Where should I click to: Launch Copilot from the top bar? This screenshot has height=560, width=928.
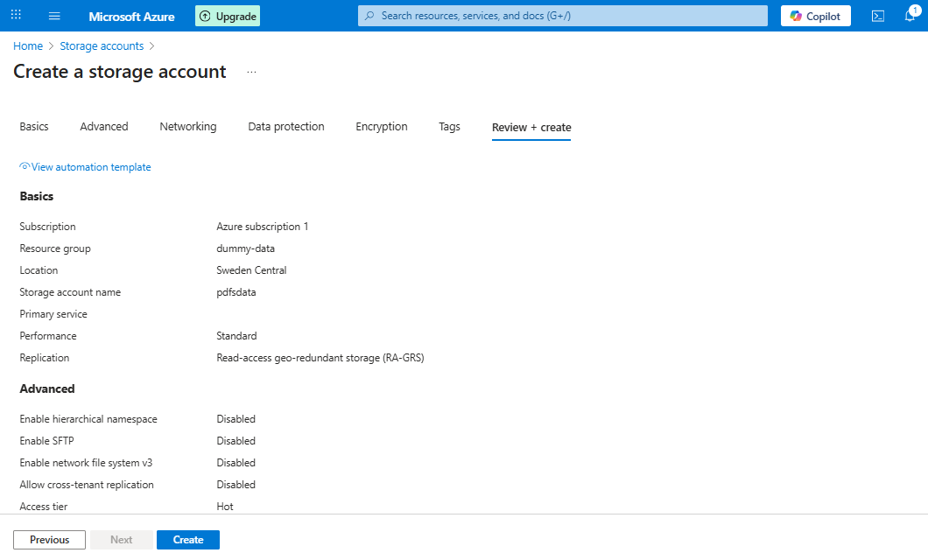click(815, 15)
